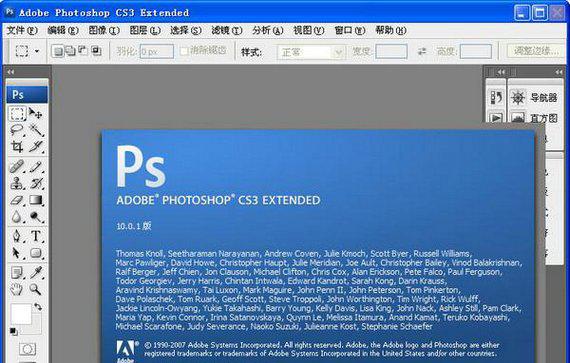Pick the foreground color swatch
Screen dimensions: 570x363
point(21,314)
